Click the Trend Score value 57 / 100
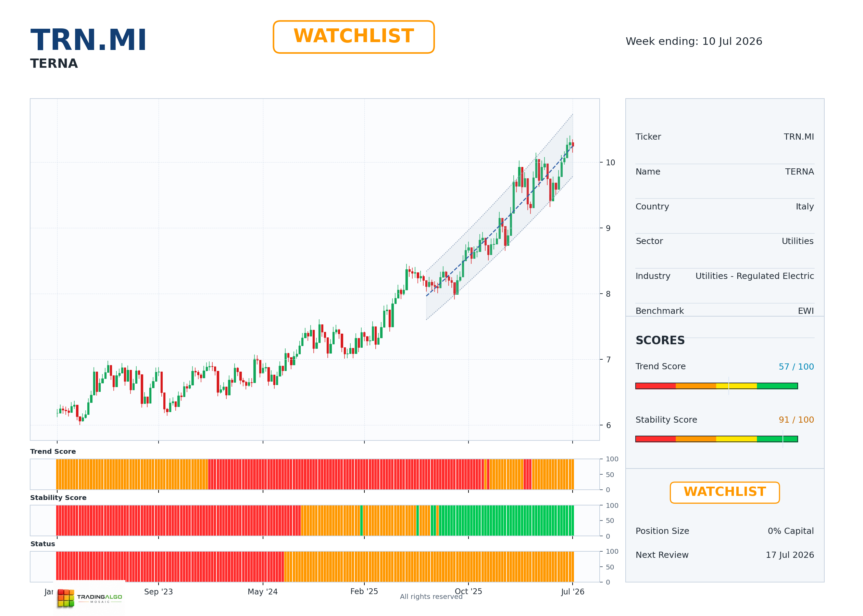This screenshot has height=616, width=863. coord(796,367)
